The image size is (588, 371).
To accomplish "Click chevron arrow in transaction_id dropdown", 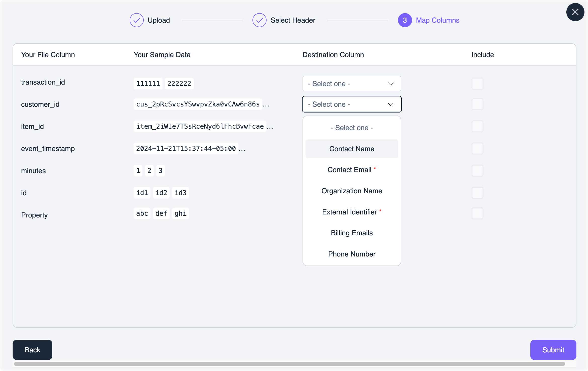I will (x=390, y=84).
